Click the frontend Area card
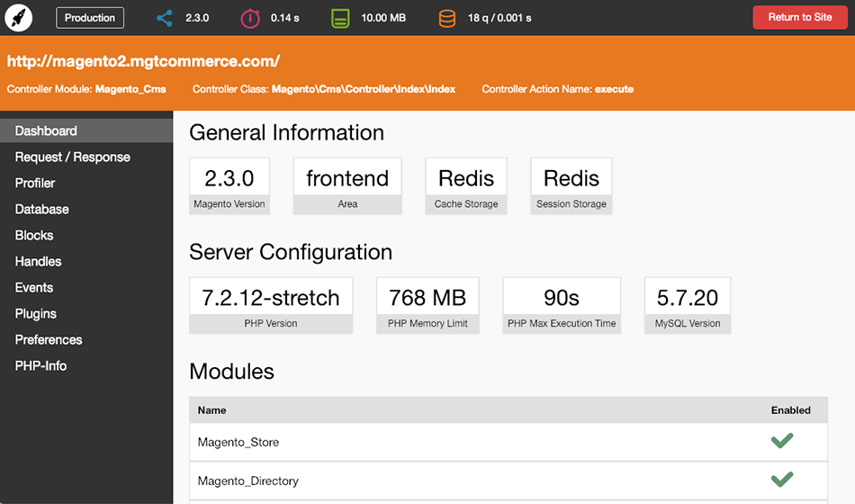The width and height of the screenshot is (855, 504). pyautogui.click(x=347, y=186)
